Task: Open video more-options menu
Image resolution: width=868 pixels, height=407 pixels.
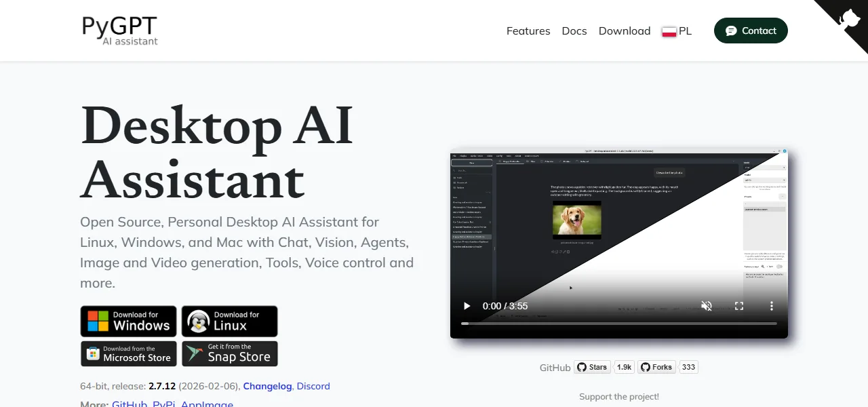Action: tap(772, 306)
